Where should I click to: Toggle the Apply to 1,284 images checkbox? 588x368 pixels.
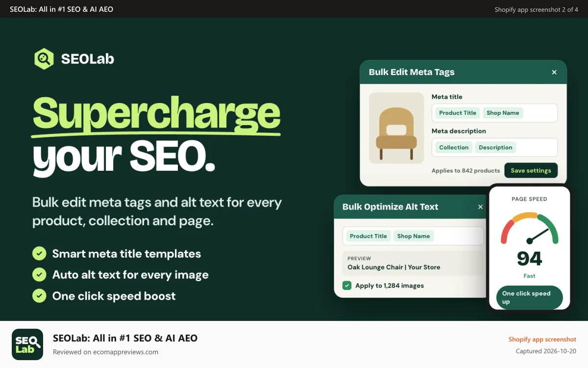point(347,286)
